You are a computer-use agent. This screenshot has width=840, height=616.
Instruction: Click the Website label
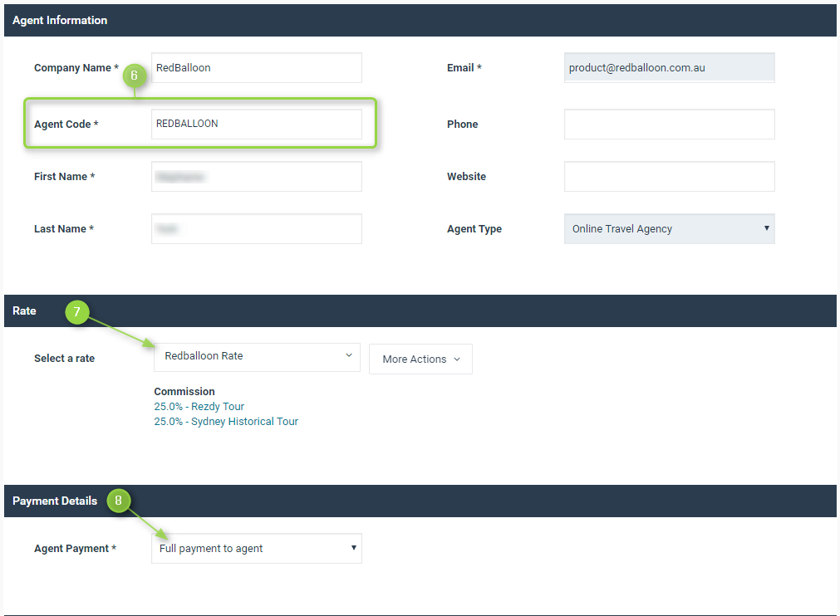[467, 177]
